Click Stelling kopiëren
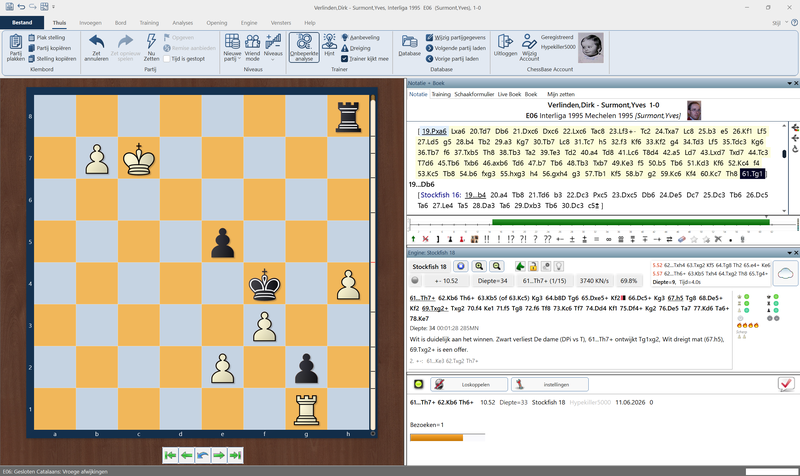The width and height of the screenshot is (800, 476). [52, 59]
